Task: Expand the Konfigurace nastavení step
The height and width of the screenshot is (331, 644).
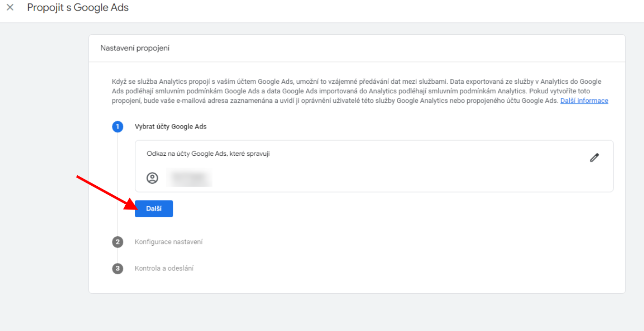Action: [169, 242]
